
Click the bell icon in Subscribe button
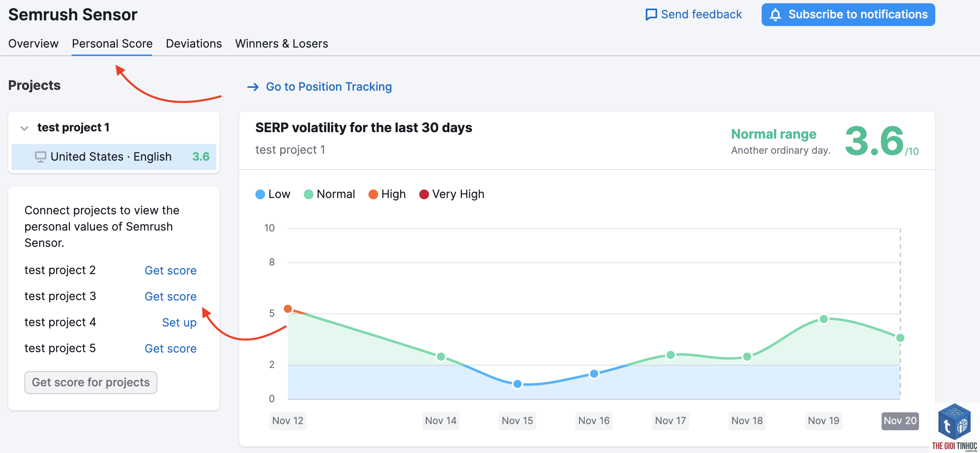pyautogui.click(x=775, y=15)
